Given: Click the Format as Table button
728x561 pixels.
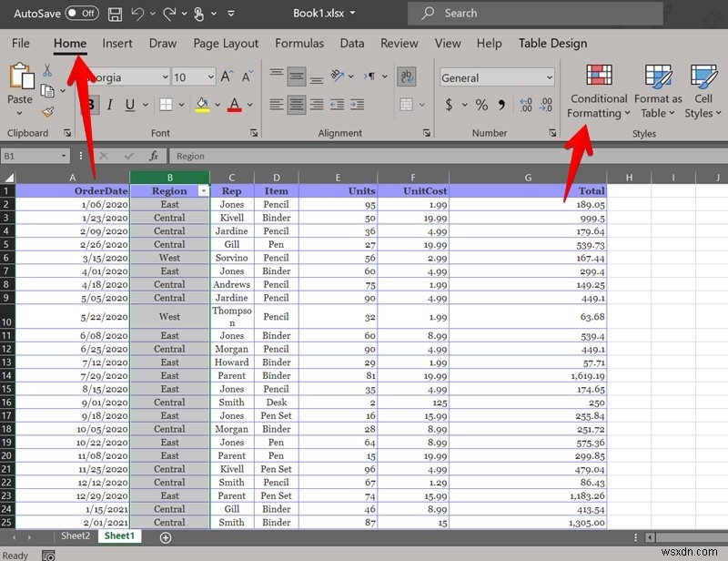Looking at the screenshot, I should [657, 91].
